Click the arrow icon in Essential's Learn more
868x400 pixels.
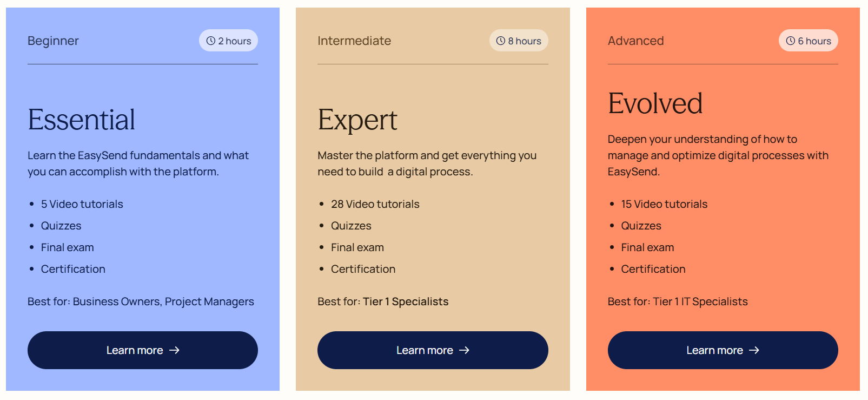click(174, 350)
